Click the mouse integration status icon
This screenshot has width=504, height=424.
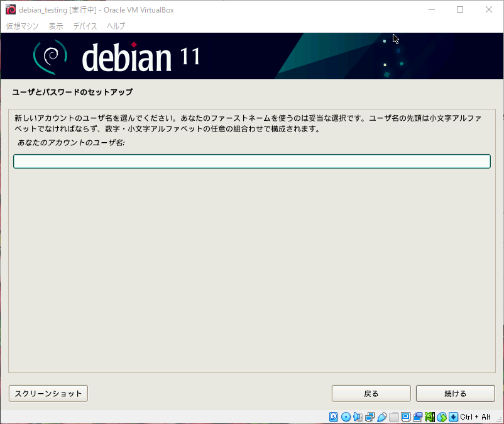(442, 417)
